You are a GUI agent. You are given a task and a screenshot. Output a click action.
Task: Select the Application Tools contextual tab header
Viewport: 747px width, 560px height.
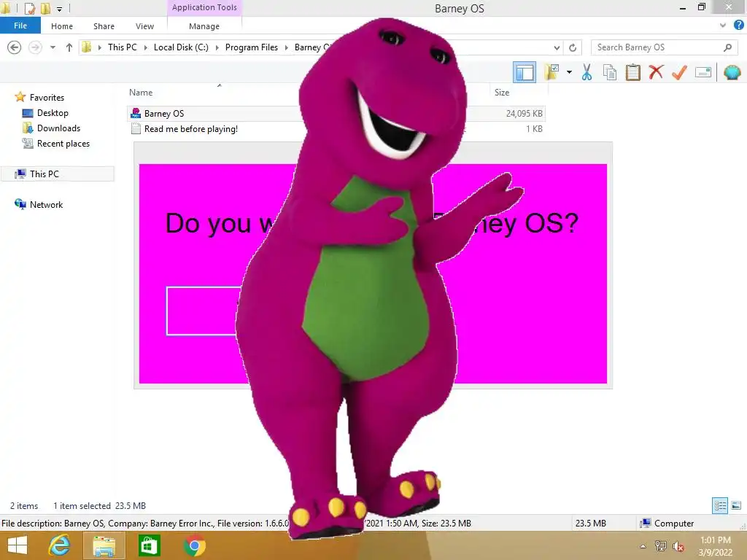click(x=204, y=7)
